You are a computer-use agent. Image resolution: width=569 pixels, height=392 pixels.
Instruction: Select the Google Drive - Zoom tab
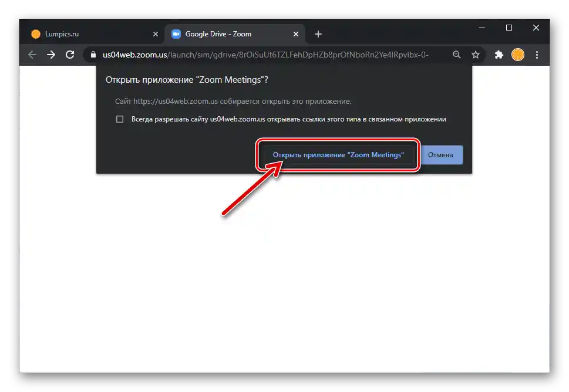tap(235, 34)
